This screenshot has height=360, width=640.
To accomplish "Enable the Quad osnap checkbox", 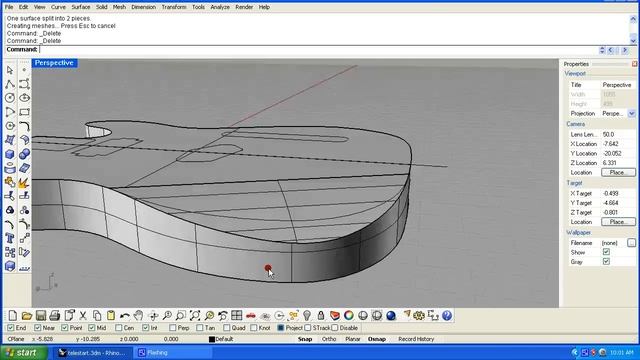I will (227, 328).
